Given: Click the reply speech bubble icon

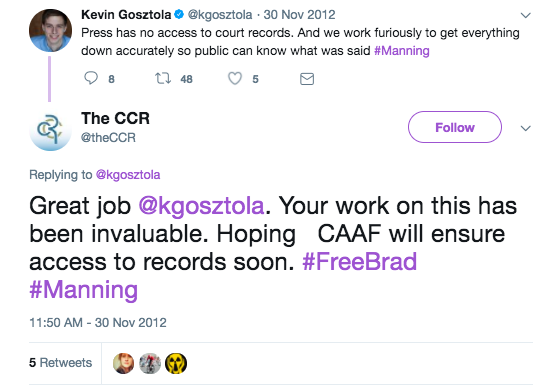Looking at the screenshot, I should tap(91, 78).
